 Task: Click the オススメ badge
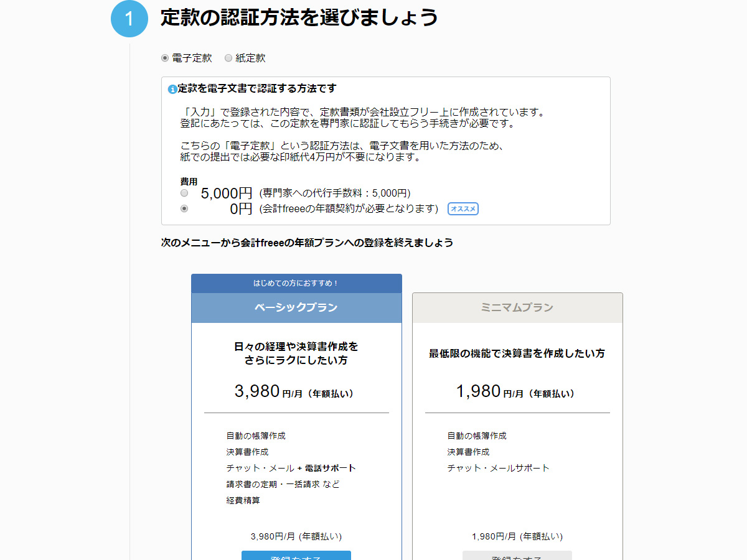463,208
